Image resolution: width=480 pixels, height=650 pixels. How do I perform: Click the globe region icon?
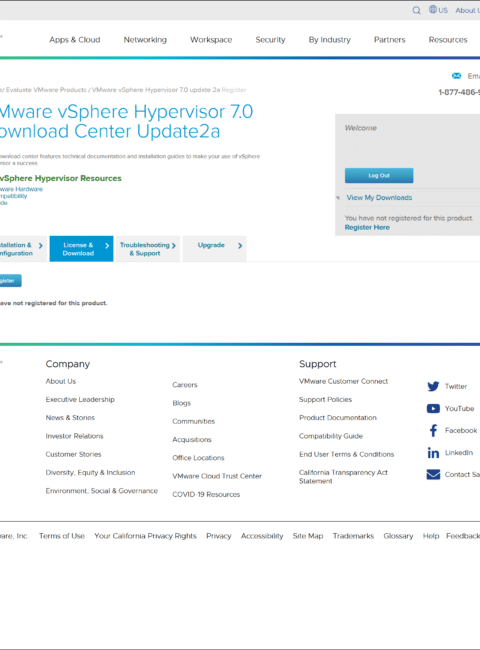(x=433, y=9)
